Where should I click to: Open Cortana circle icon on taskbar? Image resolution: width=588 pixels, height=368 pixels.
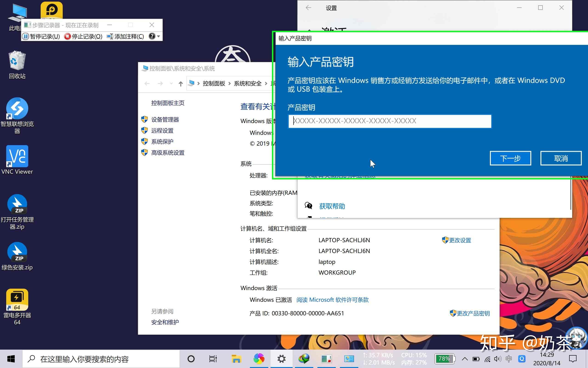191,359
